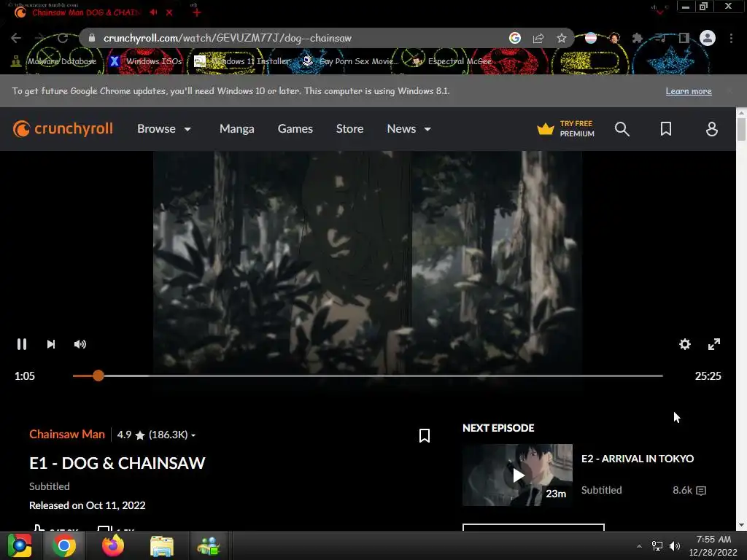Reload the current page

tap(63, 38)
